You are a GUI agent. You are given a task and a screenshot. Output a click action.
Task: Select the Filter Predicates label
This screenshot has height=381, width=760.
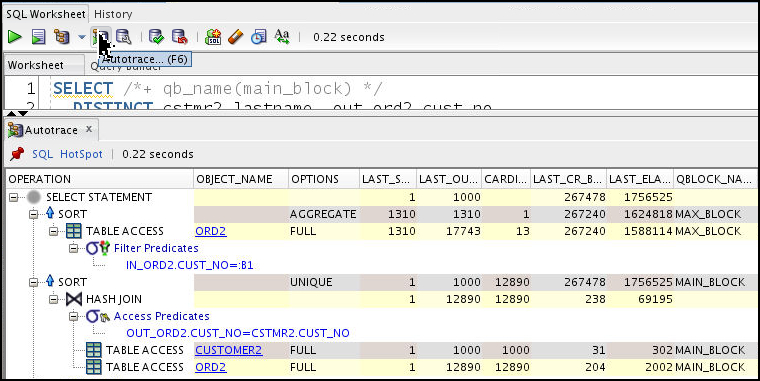pyautogui.click(x=156, y=248)
